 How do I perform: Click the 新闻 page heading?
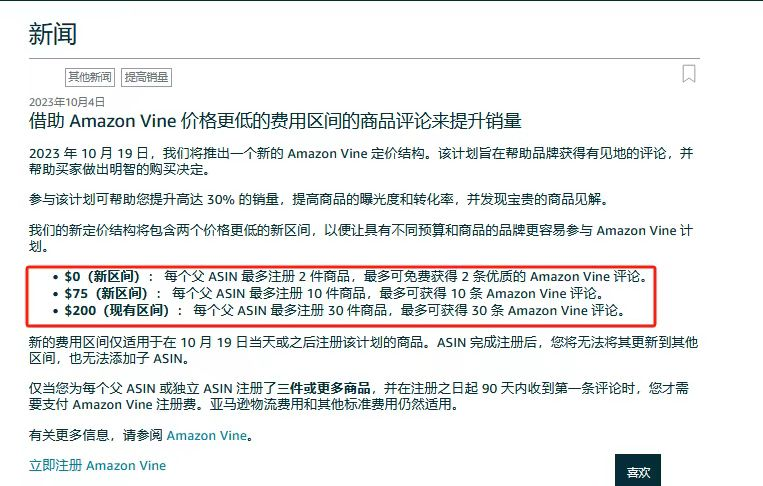click(53, 34)
